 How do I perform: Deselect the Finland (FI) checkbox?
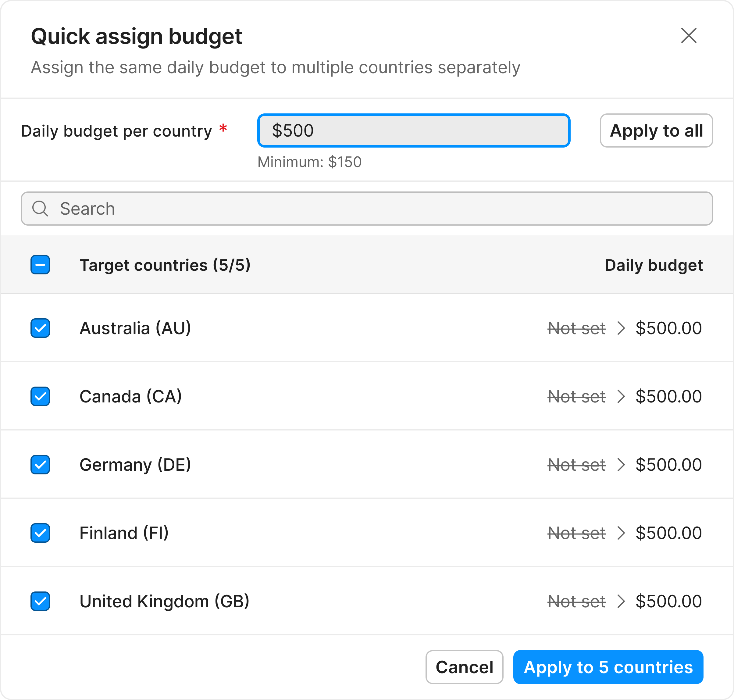(40, 533)
